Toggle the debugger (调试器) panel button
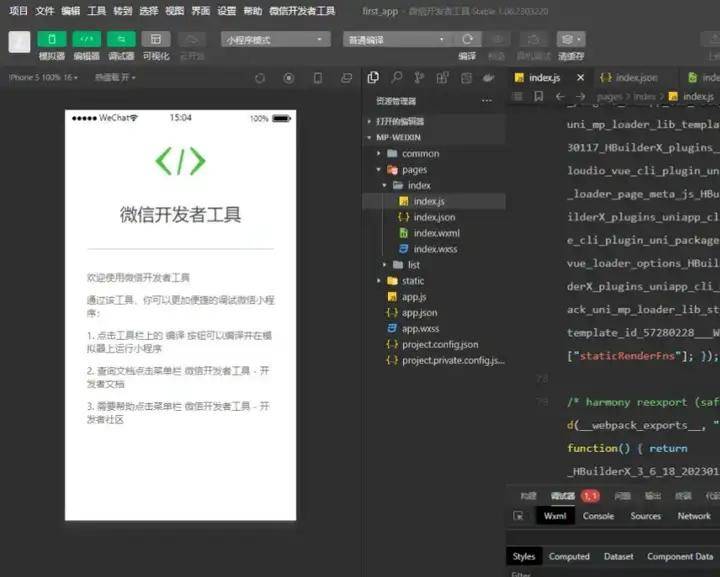This screenshot has width=720, height=577. point(121,39)
